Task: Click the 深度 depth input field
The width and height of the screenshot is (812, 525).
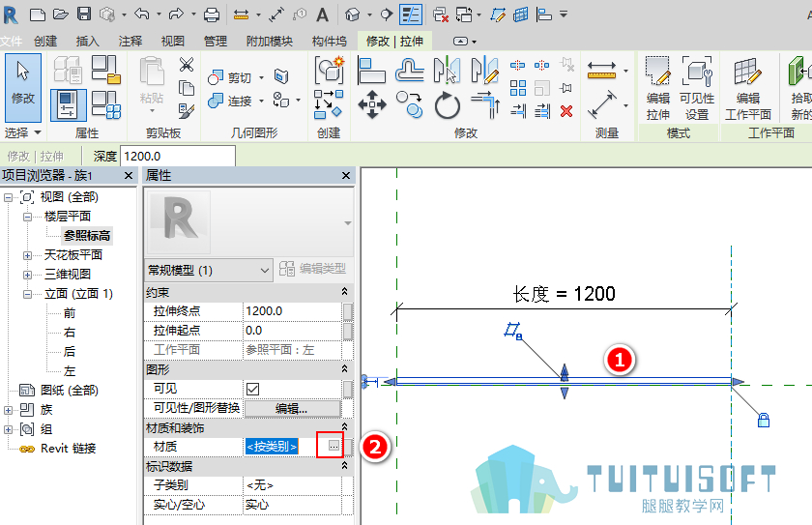Action: click(x=178, y=156)
